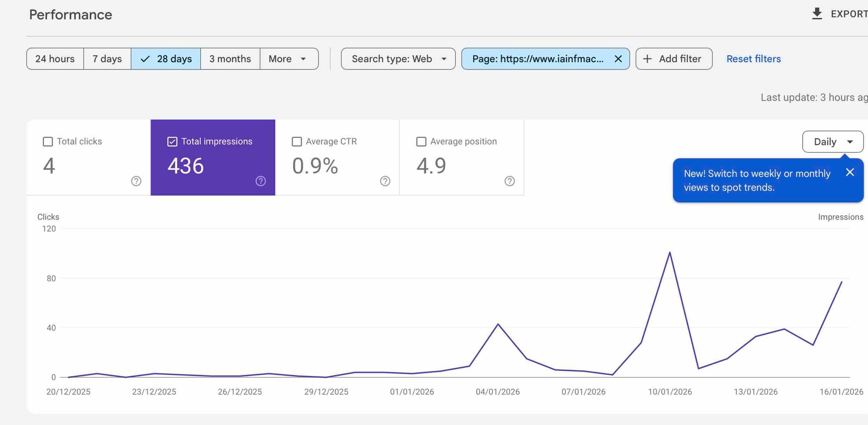
Task: Enable the Average position checkbox
Action: [x=421, y=141]
